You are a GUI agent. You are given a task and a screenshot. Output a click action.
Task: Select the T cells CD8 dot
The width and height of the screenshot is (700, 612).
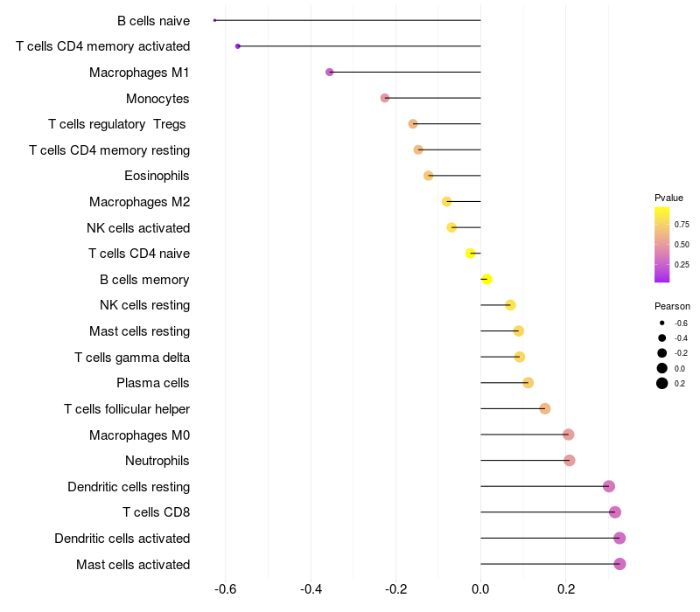[615, 512]
